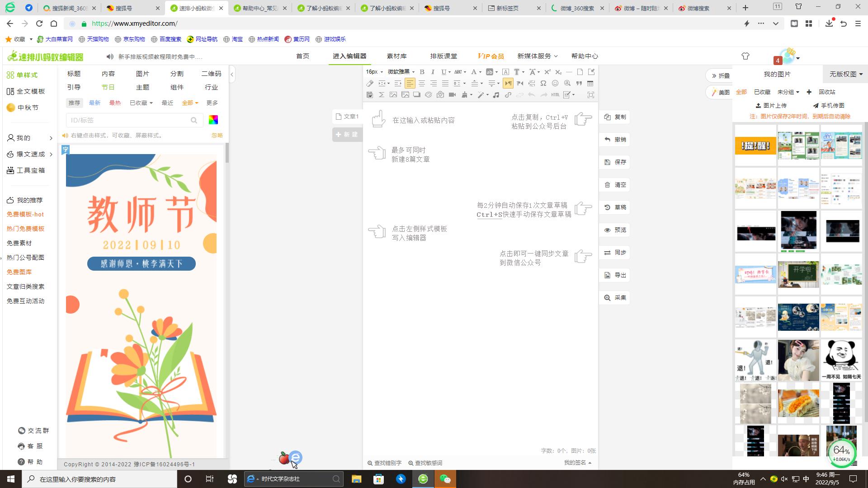Screen dimensions: 868x488
Task: Open HTML source code view
Action: [555, 95]
